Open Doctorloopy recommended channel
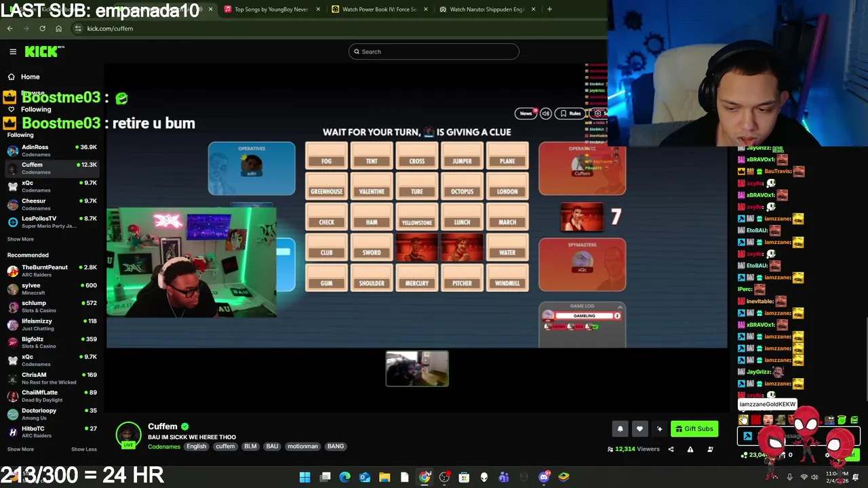The image size is (868, 488). click(52, 414)
